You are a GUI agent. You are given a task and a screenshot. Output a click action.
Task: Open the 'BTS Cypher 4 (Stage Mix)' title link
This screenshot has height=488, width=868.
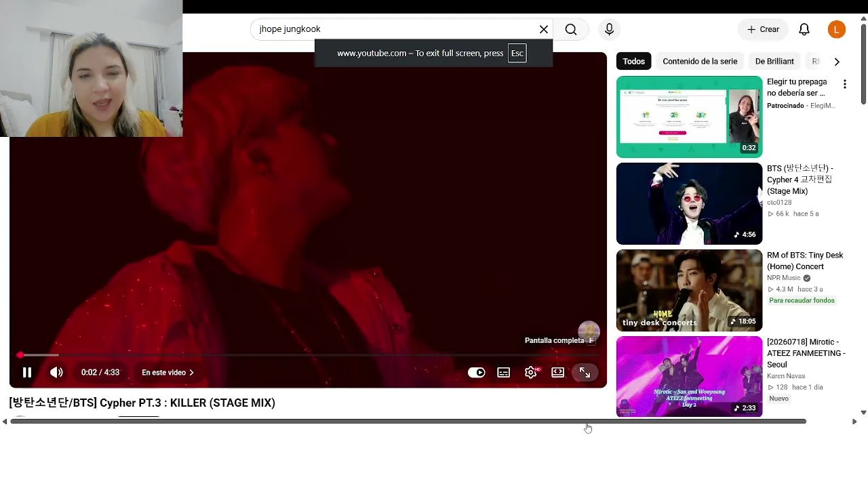[800, 180]
